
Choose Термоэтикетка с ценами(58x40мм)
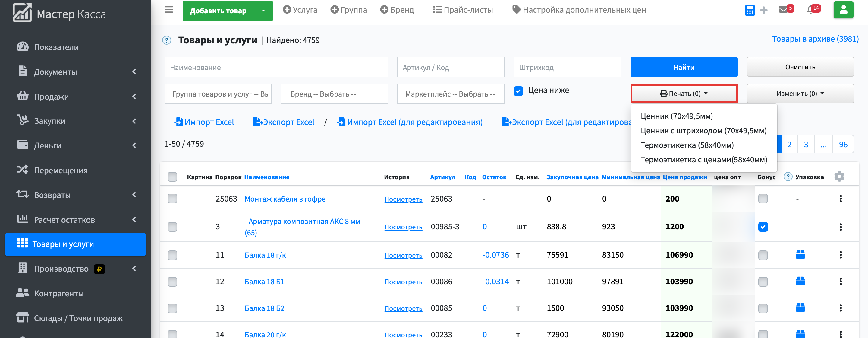[703, 160]
